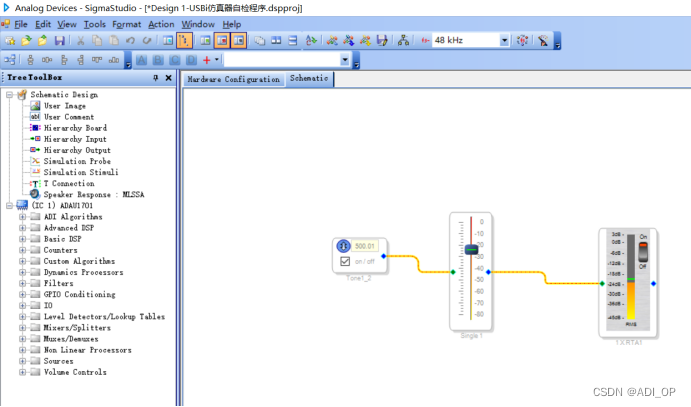The image size is (691, 407).
Task: Toggle the cyan panel view button
Action: click(x=168, y=41)
